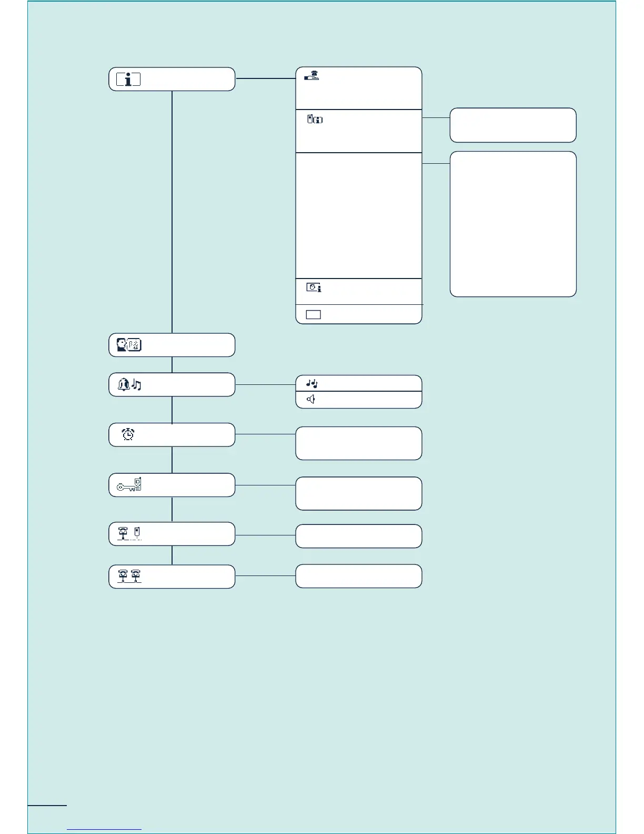
Task: Click the key and handset icon
Action: coord(129,485)
